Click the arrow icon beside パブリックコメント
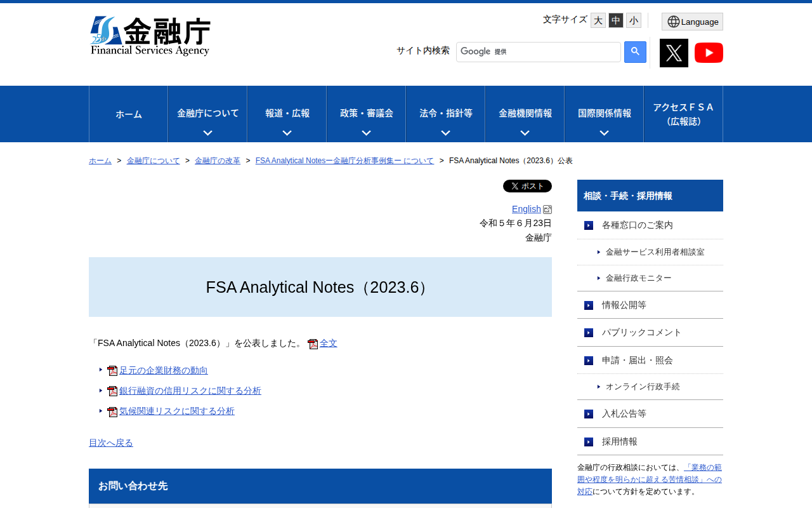812x508 pixels. [589, 333]
